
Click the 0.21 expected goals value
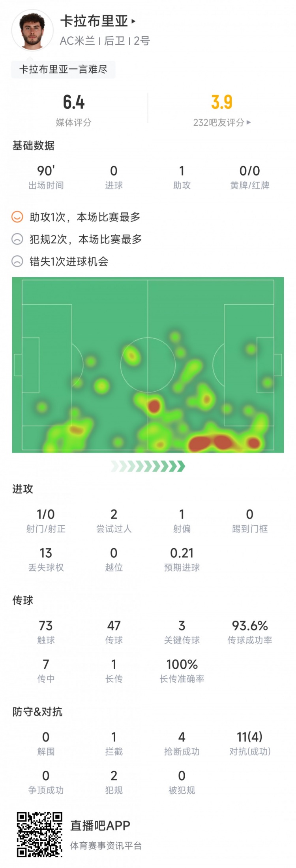click(182, 553)
